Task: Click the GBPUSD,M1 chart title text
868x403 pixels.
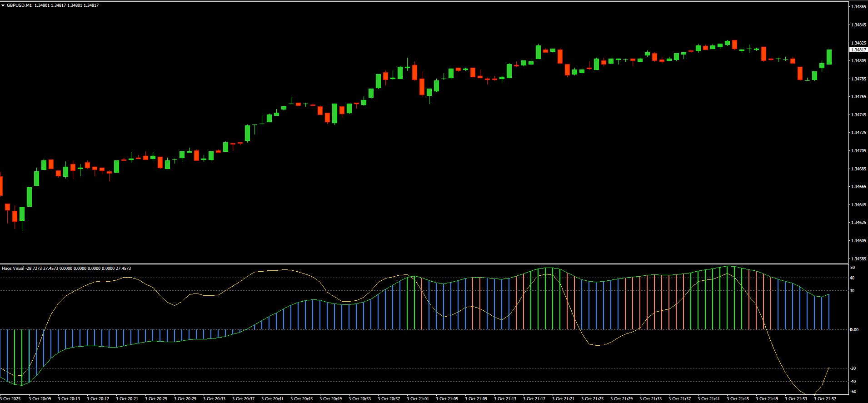Action: pyautogui.click(x=19, y=5)
